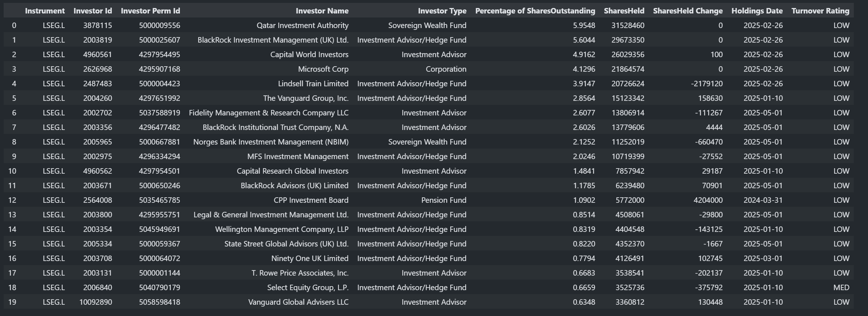Image resolution: width=868 pixels, height=316 pixels.
Task: Click the -2179120 SharesHeld Change value
Action: pos(706,84)
